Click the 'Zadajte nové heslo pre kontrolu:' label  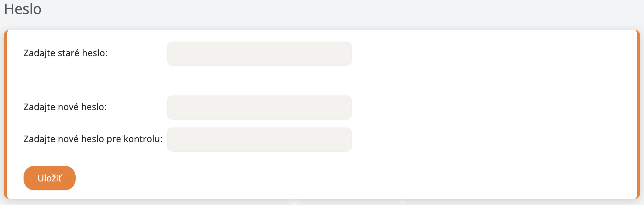pyautogui.click(x=93, y=139)
